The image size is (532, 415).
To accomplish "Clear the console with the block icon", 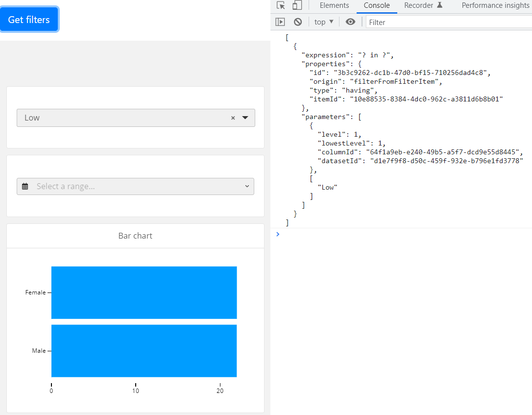I will tap(298, 22).
